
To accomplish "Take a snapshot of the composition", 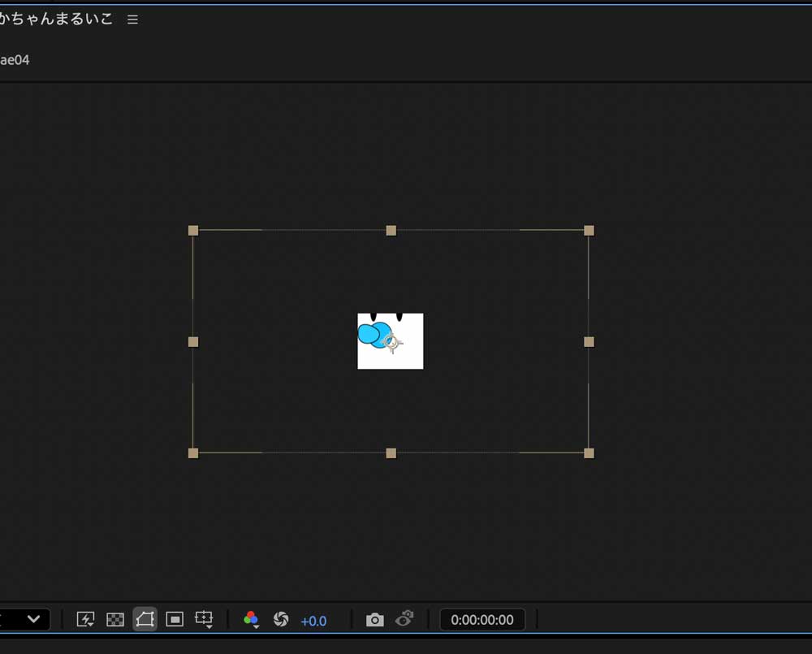I will tap(375, 619).
